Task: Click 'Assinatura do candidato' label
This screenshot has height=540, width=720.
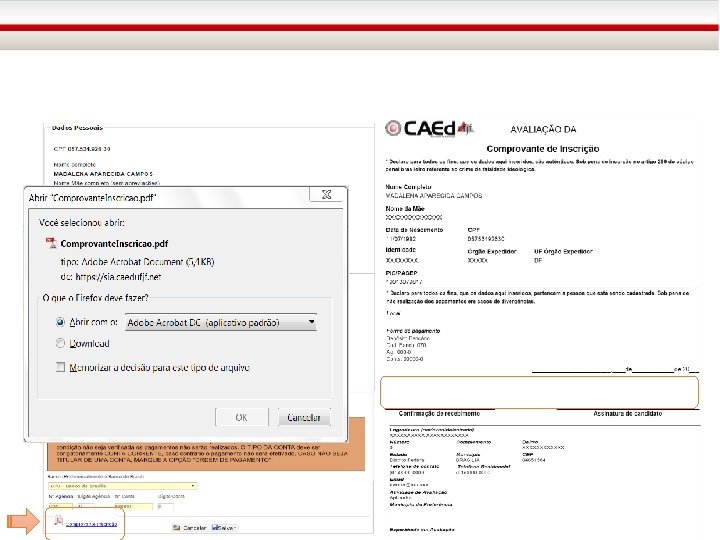Action: [x=628, y=413]
